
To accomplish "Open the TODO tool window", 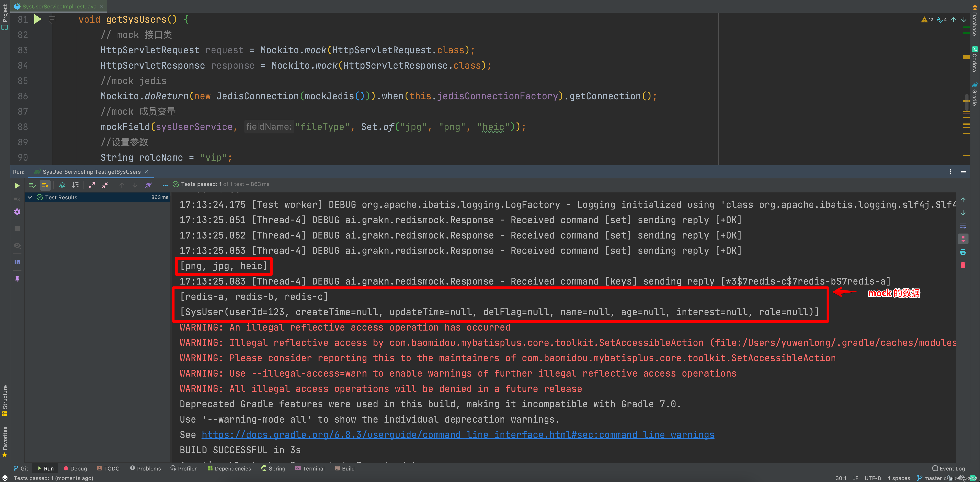I will (x=108, y=468).
